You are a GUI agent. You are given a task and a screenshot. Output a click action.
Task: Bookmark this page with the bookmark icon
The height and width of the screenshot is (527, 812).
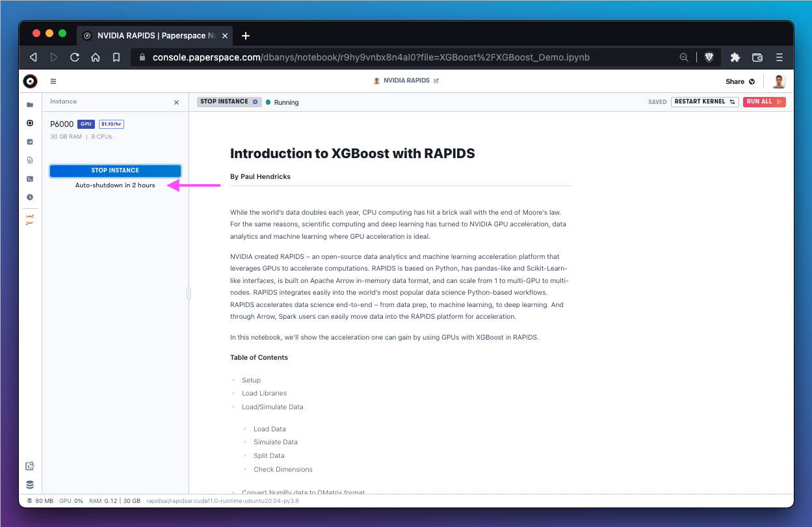click(116, 57)
